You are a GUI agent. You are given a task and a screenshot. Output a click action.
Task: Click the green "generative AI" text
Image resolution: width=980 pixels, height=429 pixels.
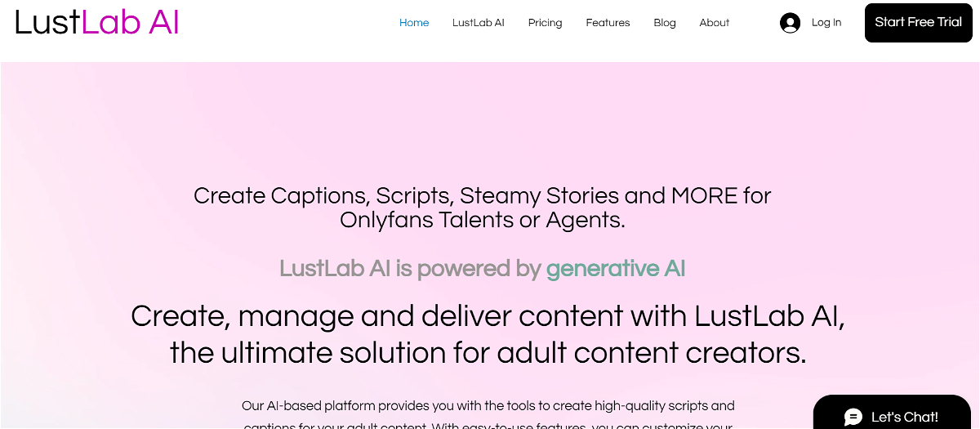tap(616, 268)
